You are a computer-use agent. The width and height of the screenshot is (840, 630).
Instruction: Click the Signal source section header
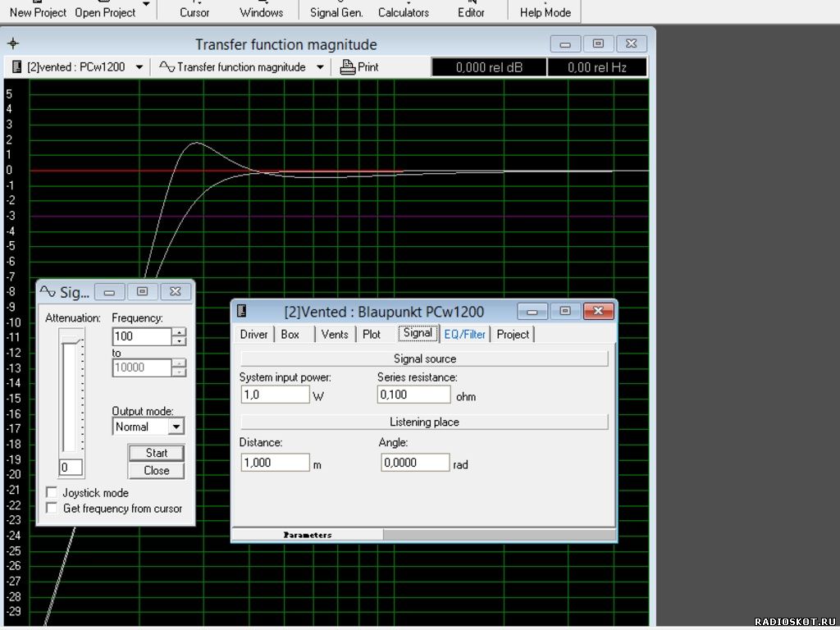(x=424, y=358)
